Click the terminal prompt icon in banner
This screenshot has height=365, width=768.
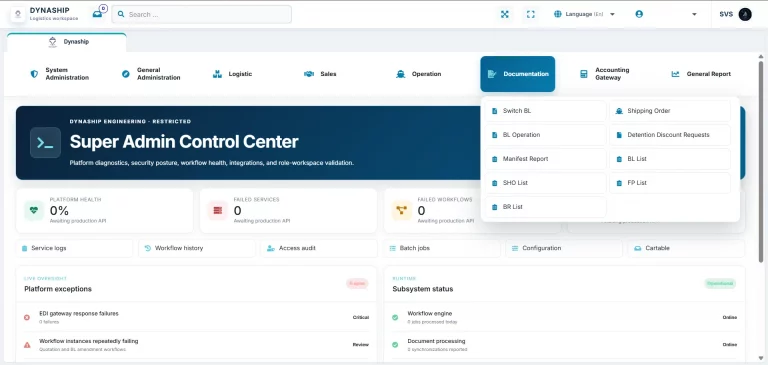click(x=46, y=143)
